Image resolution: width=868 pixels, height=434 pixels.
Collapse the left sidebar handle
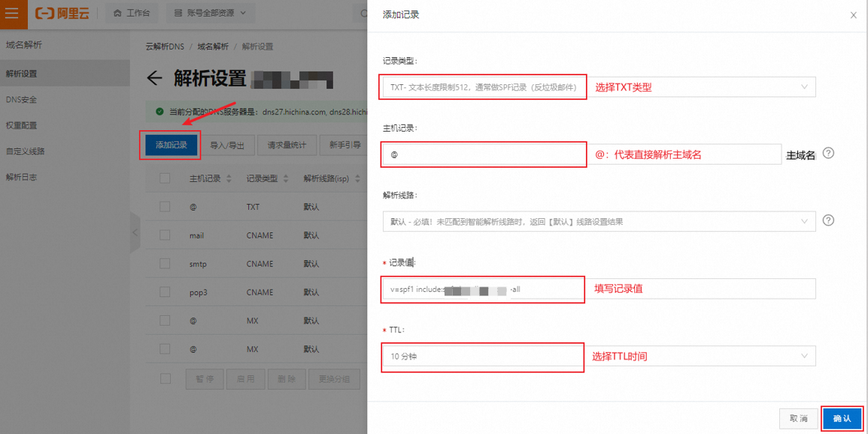[x=135, y=232]
